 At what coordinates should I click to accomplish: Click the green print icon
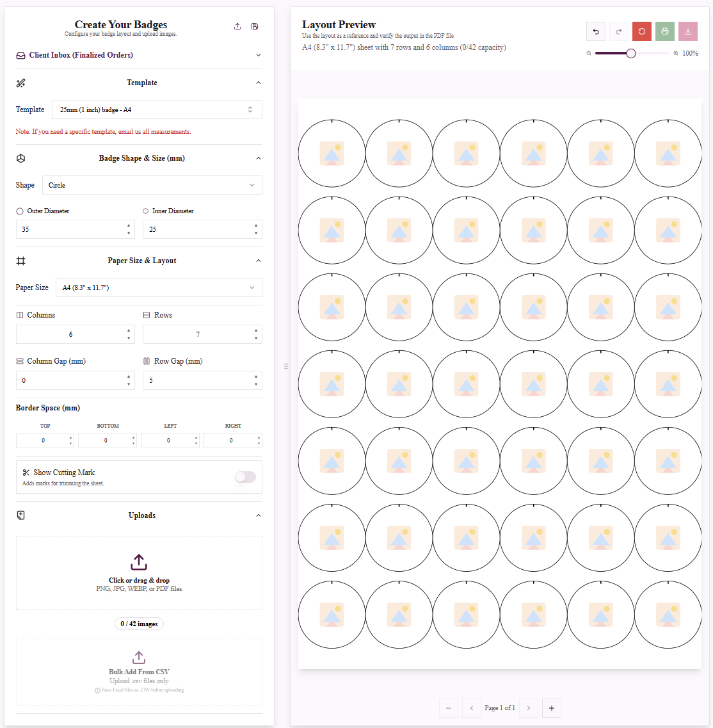pyautogui.click(x=665, y=31)
